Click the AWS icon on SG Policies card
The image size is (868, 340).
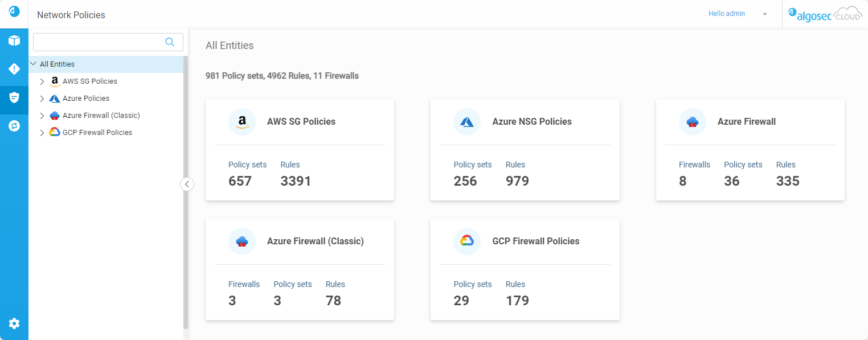[242, 122]
